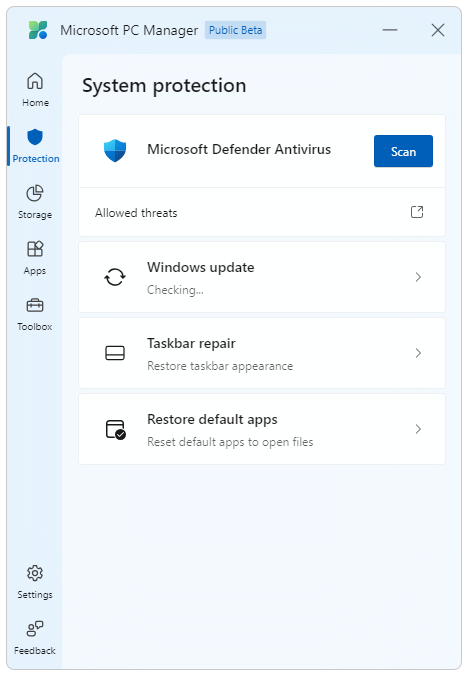Expand Restore default apps chevron

click(x=418, y=429)
